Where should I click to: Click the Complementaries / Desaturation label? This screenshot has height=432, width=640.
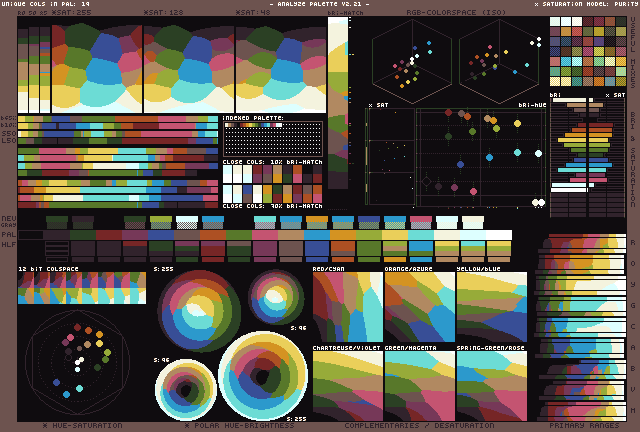click(x=419, y=426)
